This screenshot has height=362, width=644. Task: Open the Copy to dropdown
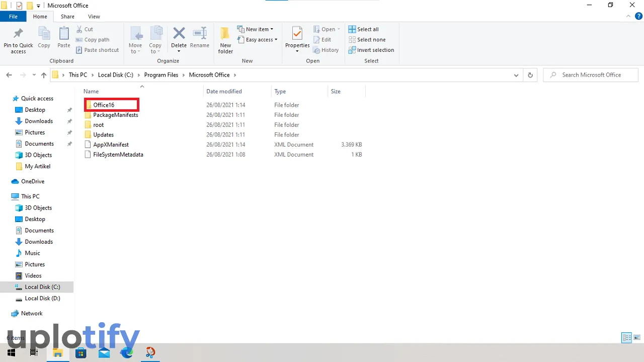tap(155, 40)
